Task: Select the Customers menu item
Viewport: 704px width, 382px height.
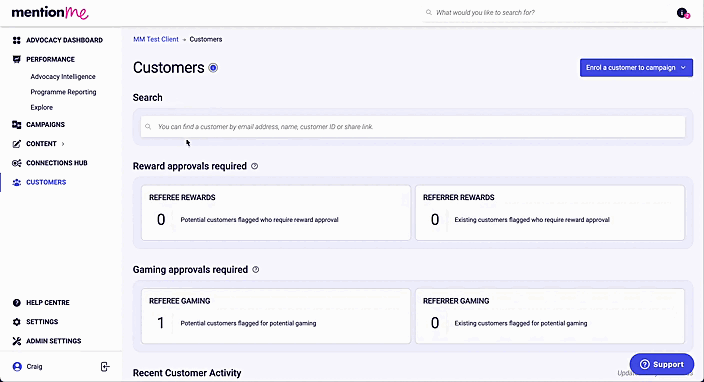Action: (x=46, y=182)
